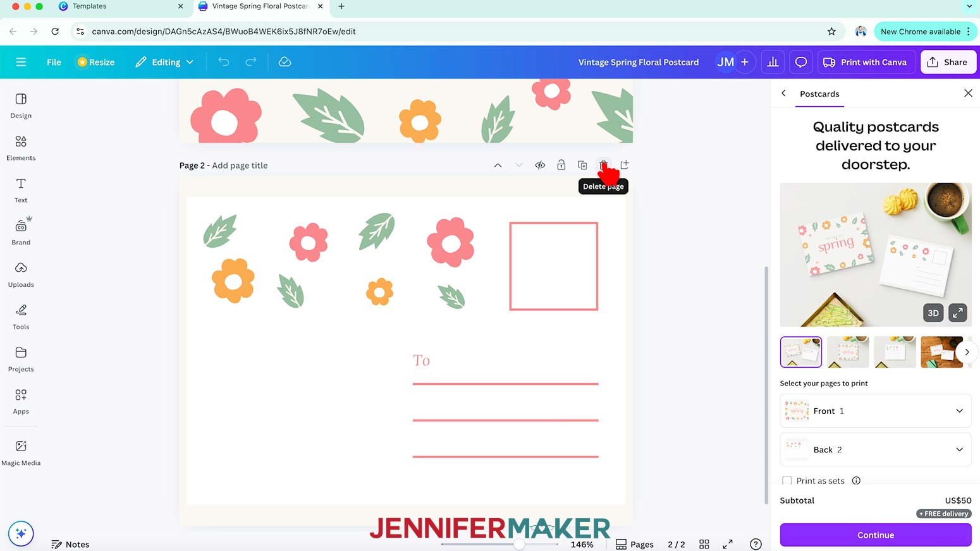
Task: Expand the Back 2 page dropdown
Action: 876,449
